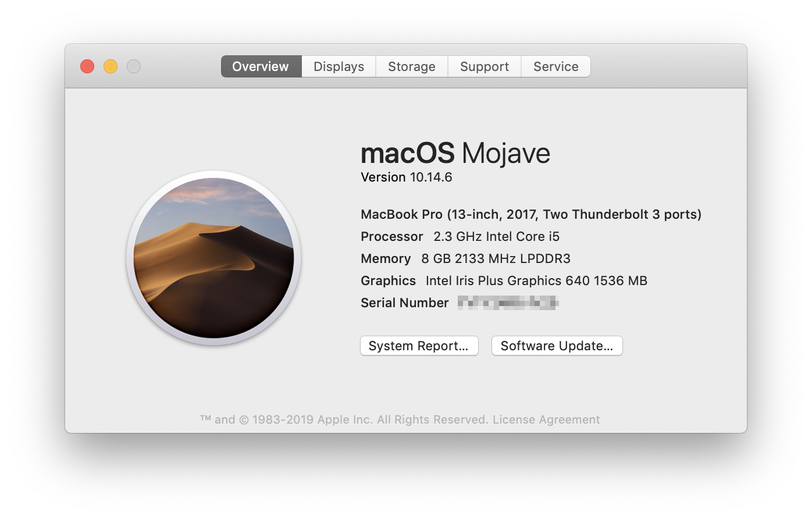Click Version 10.14.6 to reveal build number
This screenshot has width=812, height=519.
click(x=406, y=177)
